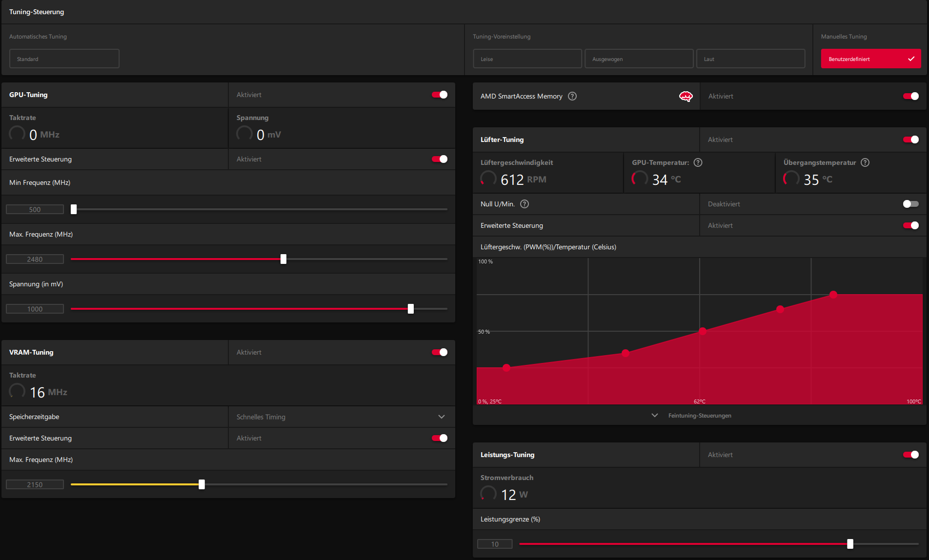929x560 pixels.
Task: Toggle fan Erweiterte Steuerung switch
Action: 911,225
